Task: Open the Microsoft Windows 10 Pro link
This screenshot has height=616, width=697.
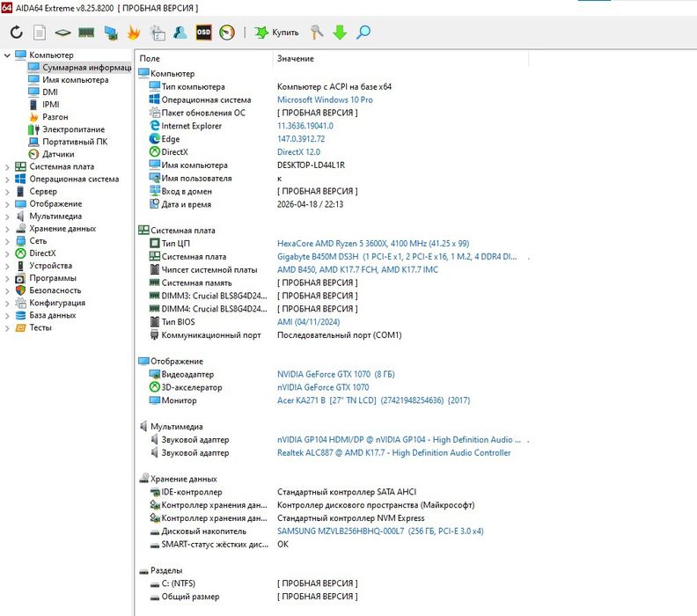Action: click(325, 100)
